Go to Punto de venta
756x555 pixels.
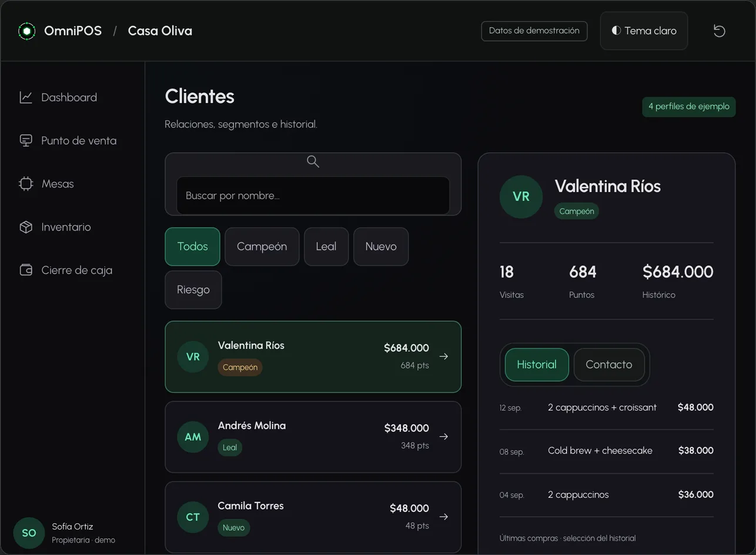point(72,141)
